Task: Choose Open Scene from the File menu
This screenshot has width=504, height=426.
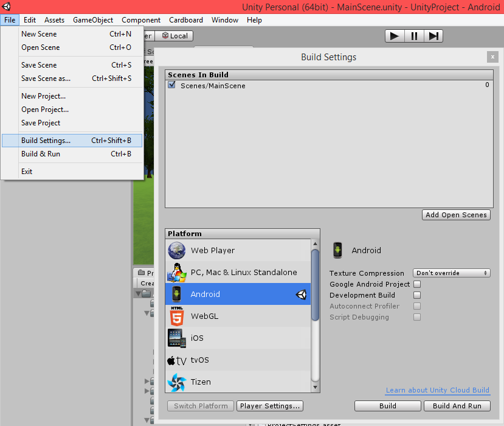Action: pyautogui.click(x=72, y=47)
